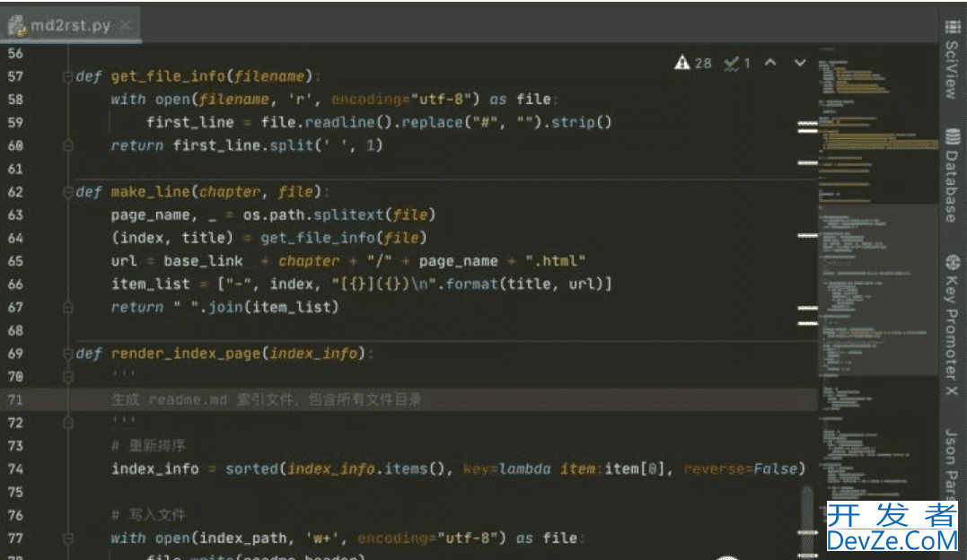The height and width of the screenshot is (560, 967).
Task: Click 'item_list' assignment on line 66
Action: 151,284
